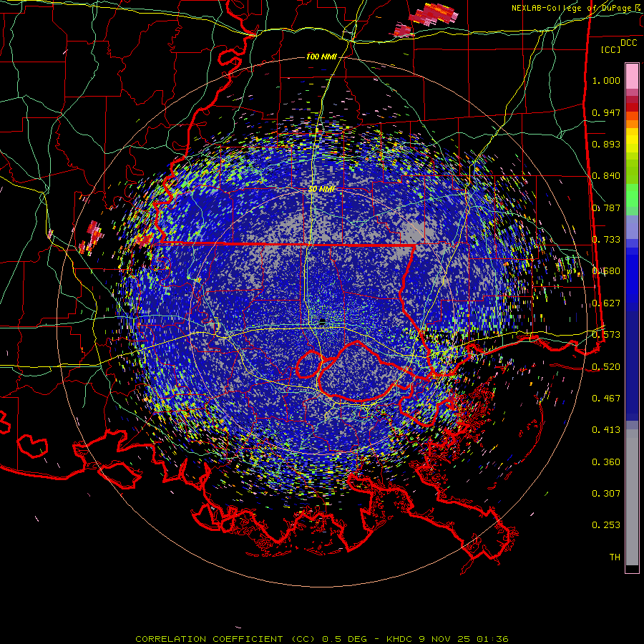The height and width of the screenshot is (644, 644).
Task: Click the 0.520 color scale value
Action: pyautogui.click(x=606, y=367)
